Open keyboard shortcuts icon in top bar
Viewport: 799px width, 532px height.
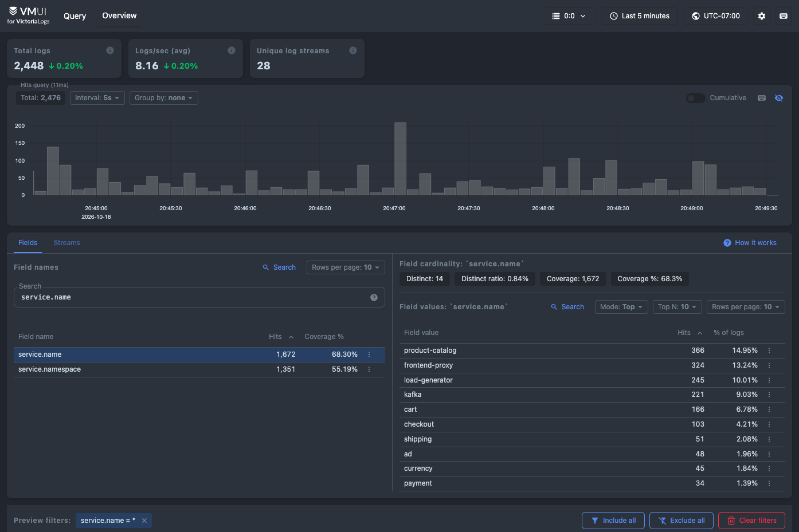point(783,16)
